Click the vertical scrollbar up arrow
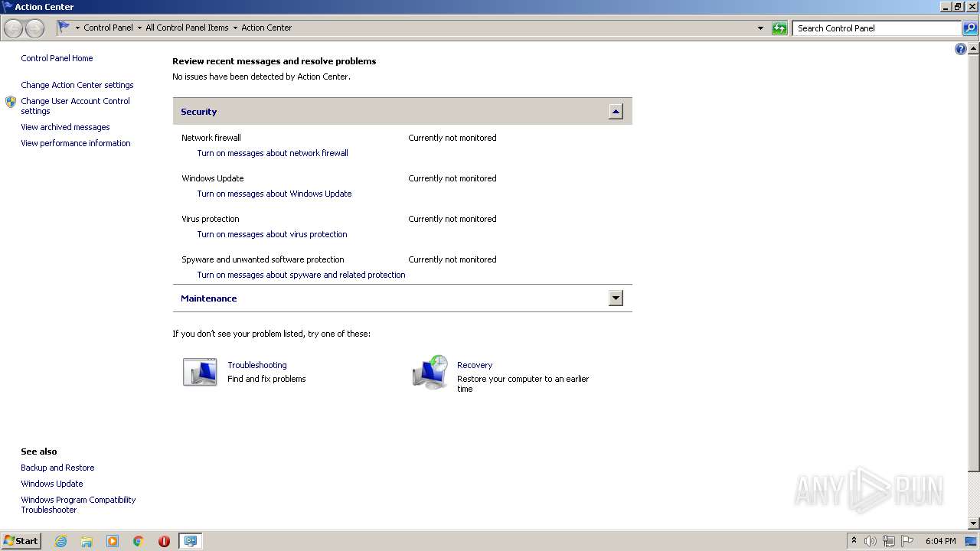 (974, 47)
